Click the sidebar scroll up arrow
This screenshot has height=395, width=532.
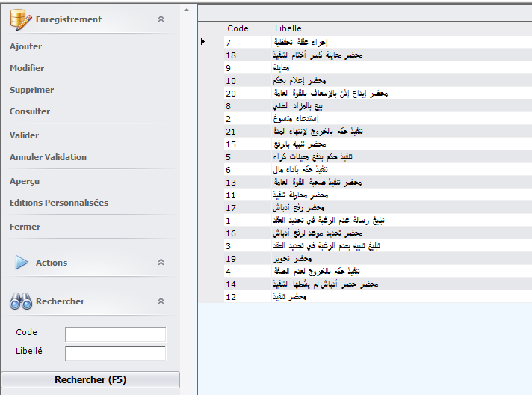pyautogui.click(x=186, y=10)
